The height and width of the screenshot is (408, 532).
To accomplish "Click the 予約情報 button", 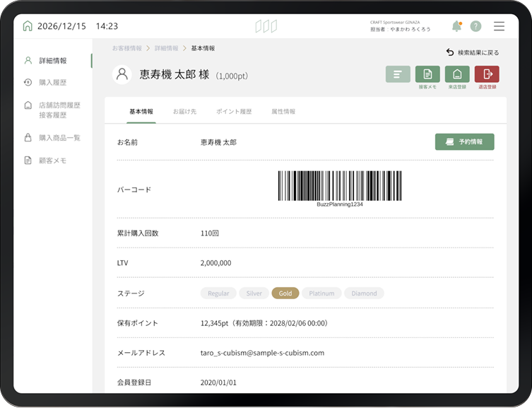I will (464, 142).
